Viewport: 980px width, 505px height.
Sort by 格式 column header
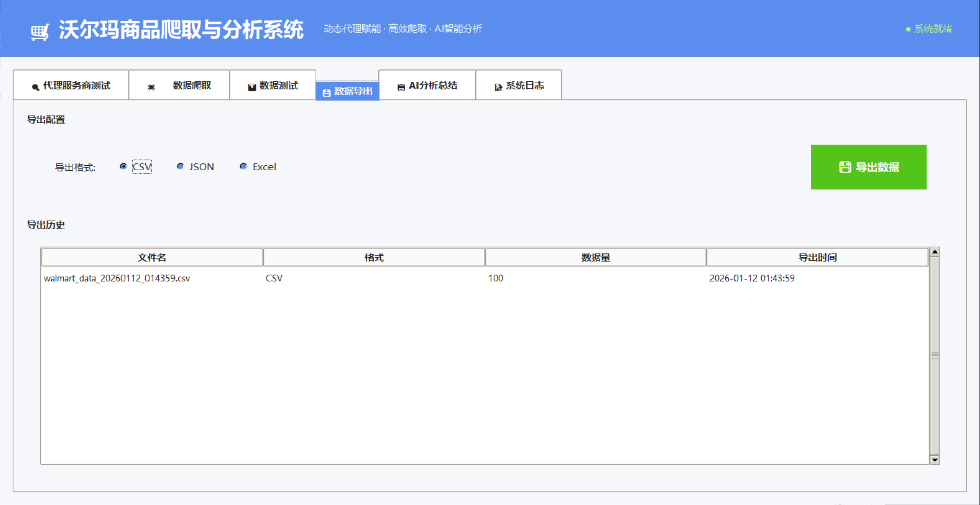point(374,257)
